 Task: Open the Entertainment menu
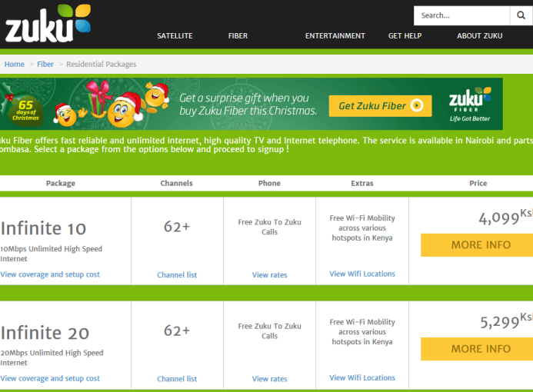point(335,36)
